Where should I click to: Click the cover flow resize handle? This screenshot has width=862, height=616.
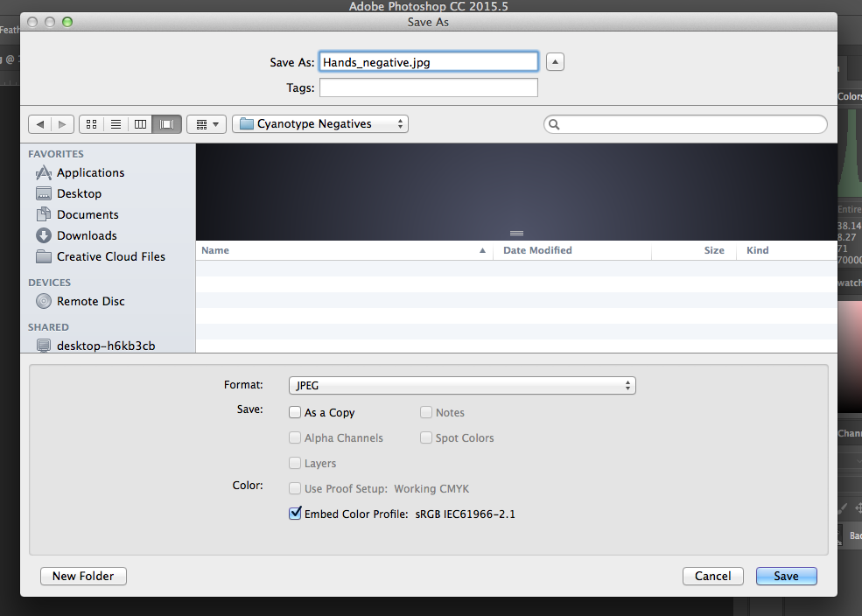pos(516,234)
